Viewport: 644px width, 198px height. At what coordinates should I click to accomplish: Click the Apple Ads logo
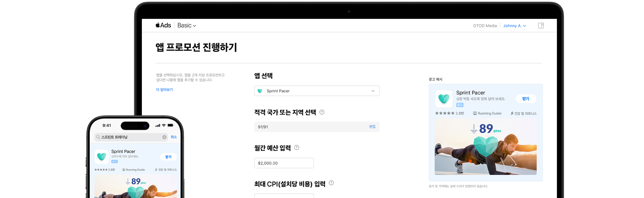point(163,25)
